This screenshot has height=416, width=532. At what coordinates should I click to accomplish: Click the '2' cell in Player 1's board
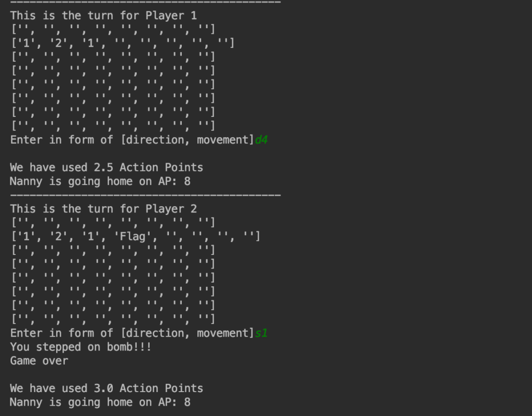click(x=58, y=43)
